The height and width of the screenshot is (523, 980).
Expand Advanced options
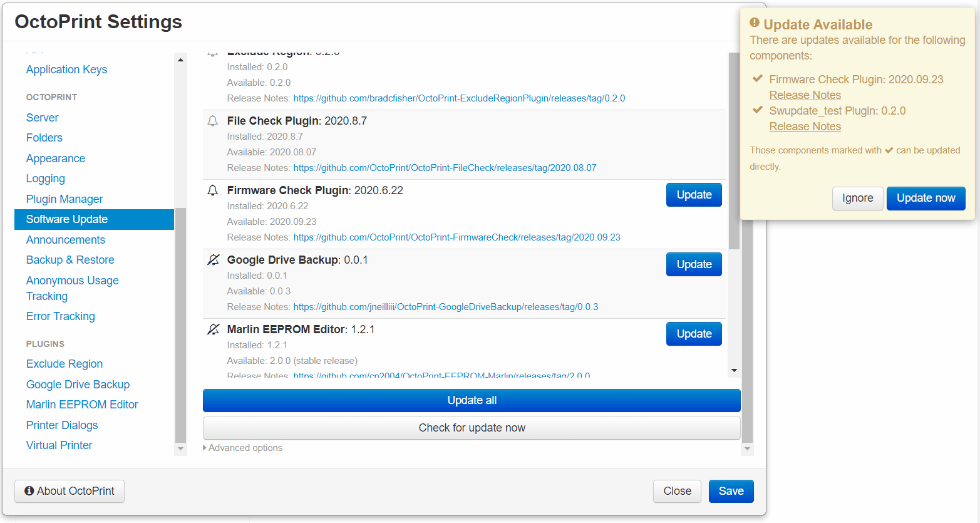pyautogui.click(x=243, y=448)
